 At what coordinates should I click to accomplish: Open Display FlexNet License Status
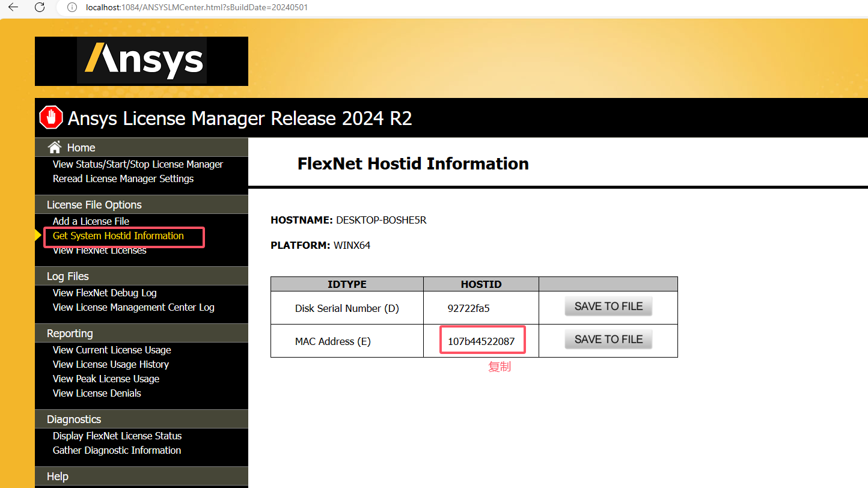(117, 436)
